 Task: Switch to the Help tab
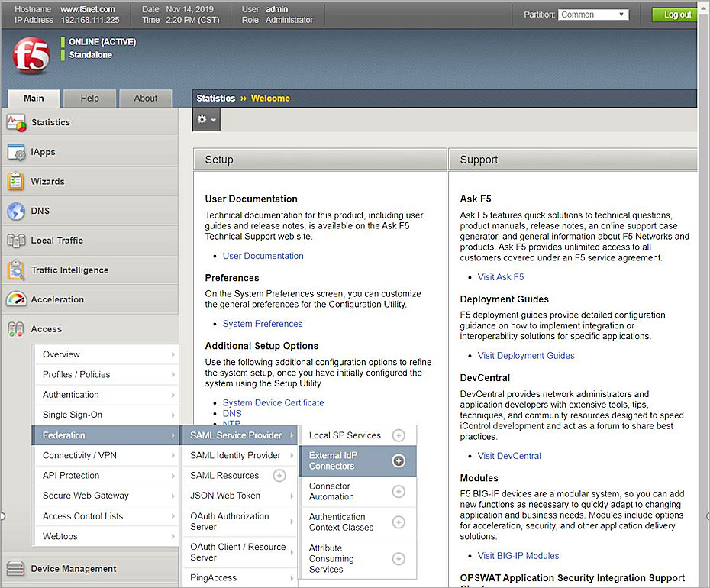point(89,98)
